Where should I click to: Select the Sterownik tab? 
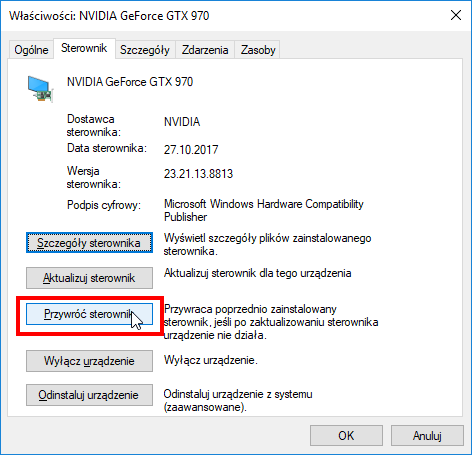(x=84, y=48)
